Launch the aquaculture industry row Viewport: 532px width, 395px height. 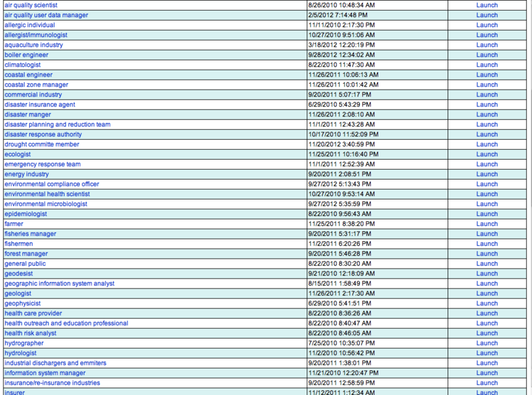[487, 45]
